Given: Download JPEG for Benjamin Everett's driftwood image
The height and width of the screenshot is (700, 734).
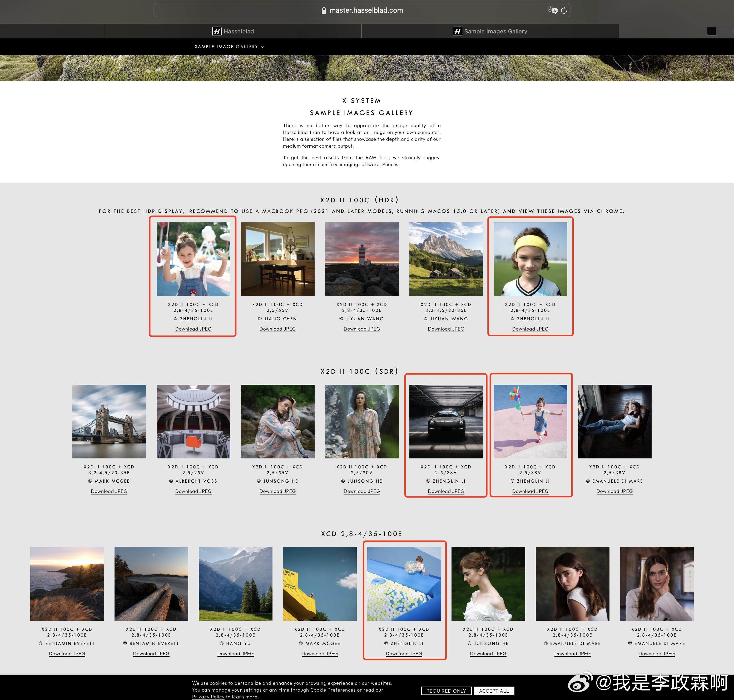Looking at the screenshot, I should coord(151,653).
